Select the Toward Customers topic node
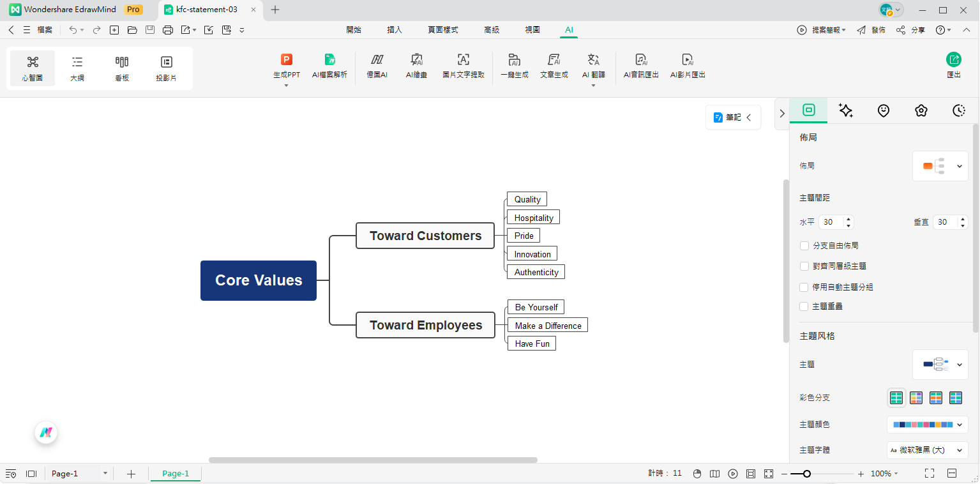The width and height of the screenshot is (980, 484). coord(425,236)
